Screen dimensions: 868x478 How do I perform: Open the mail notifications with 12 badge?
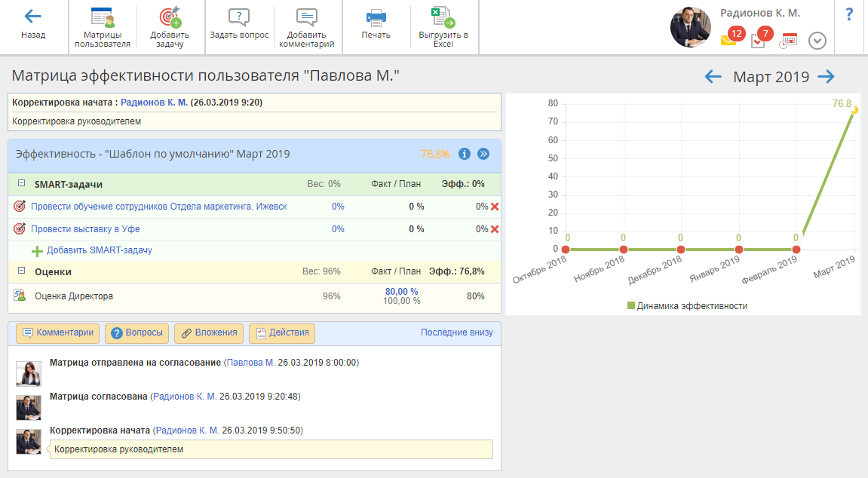click(x=729, y=38)
